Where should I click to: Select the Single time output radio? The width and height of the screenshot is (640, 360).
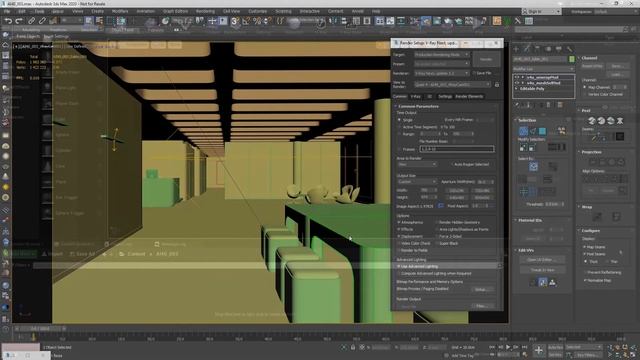click(x=399, y=120)
